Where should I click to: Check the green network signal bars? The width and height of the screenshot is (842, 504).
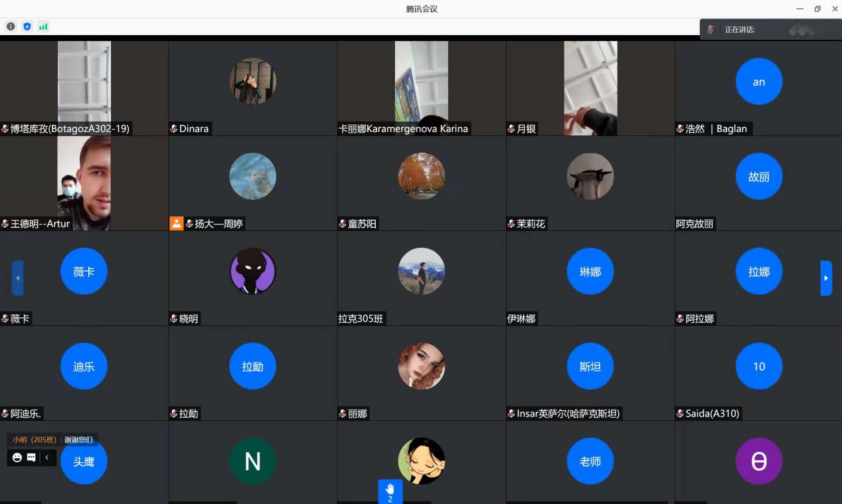[43, 27]
